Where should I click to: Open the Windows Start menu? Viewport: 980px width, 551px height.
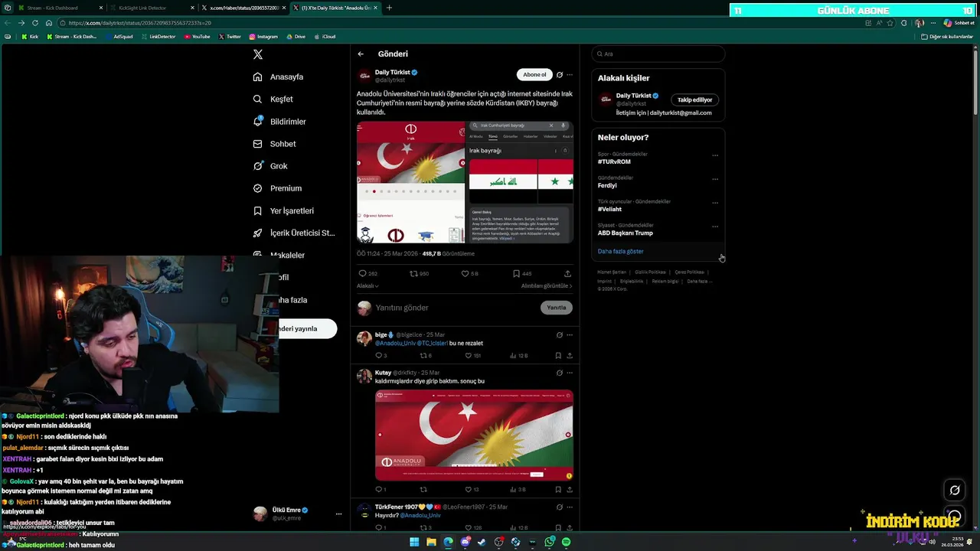pos(414,542)
